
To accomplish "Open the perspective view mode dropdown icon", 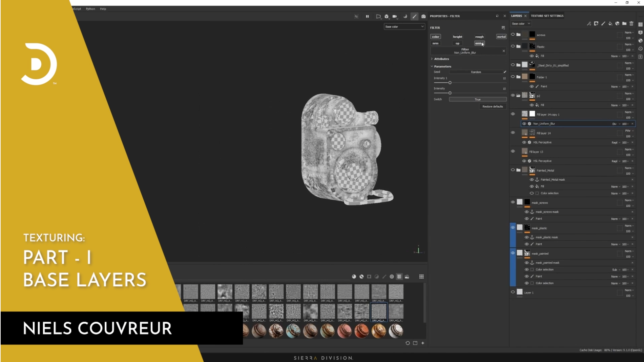I will tap(378, 16).
